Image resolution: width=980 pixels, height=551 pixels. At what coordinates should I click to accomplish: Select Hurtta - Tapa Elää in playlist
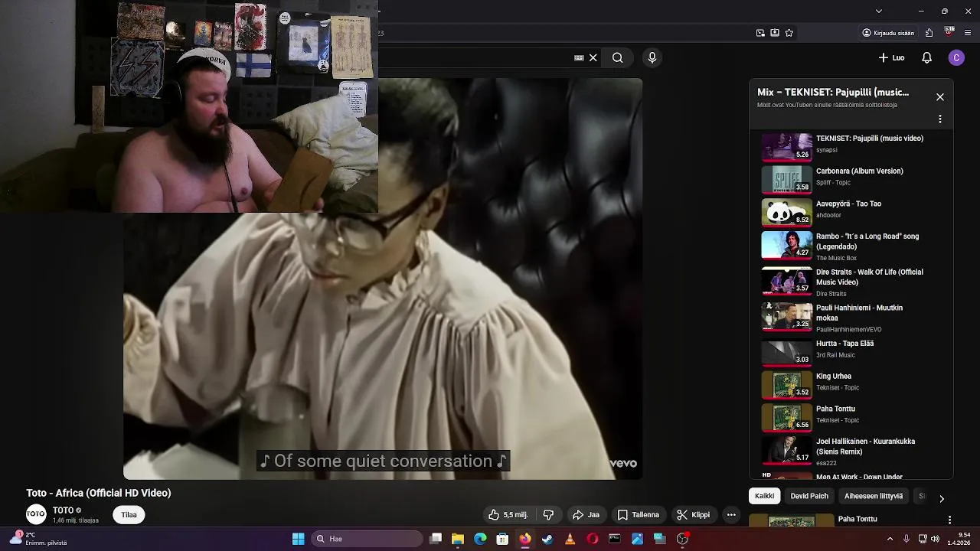[x=848, y=351]
